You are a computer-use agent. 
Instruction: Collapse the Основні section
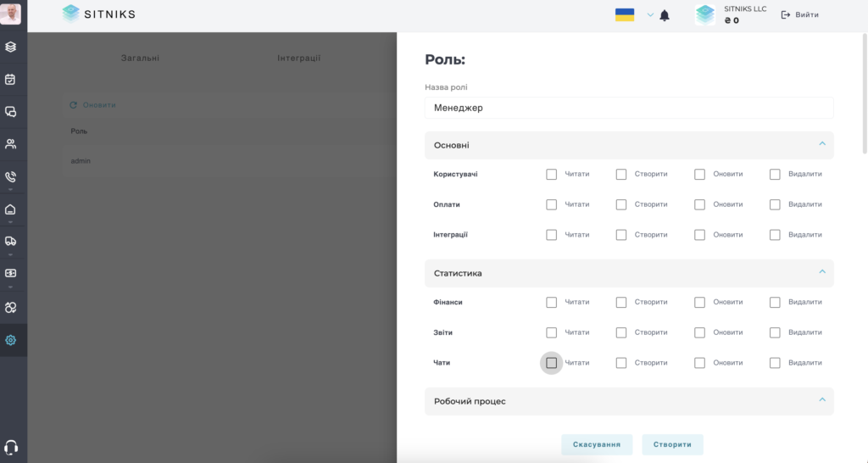[822, 144]
